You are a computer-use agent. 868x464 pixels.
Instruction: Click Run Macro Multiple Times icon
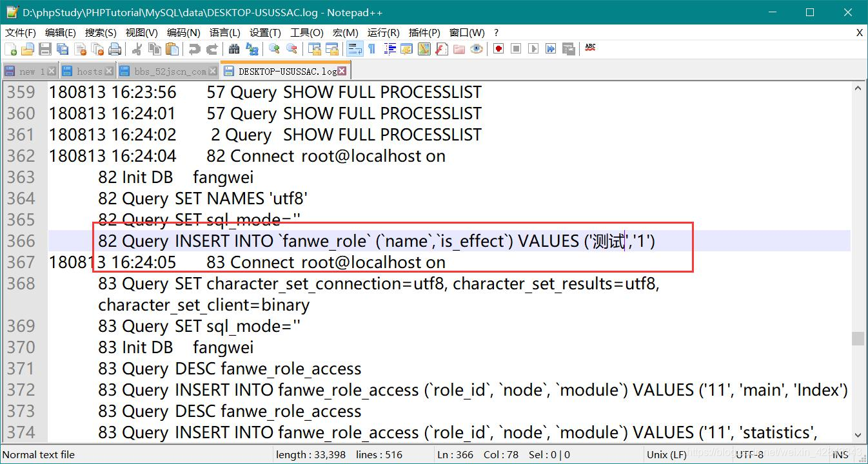[551, 49]
